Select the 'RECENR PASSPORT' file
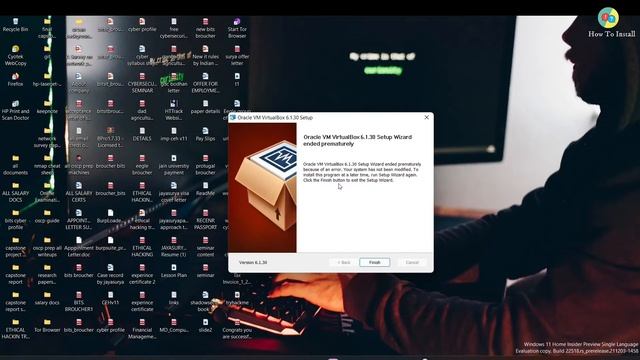 point(205,220)
